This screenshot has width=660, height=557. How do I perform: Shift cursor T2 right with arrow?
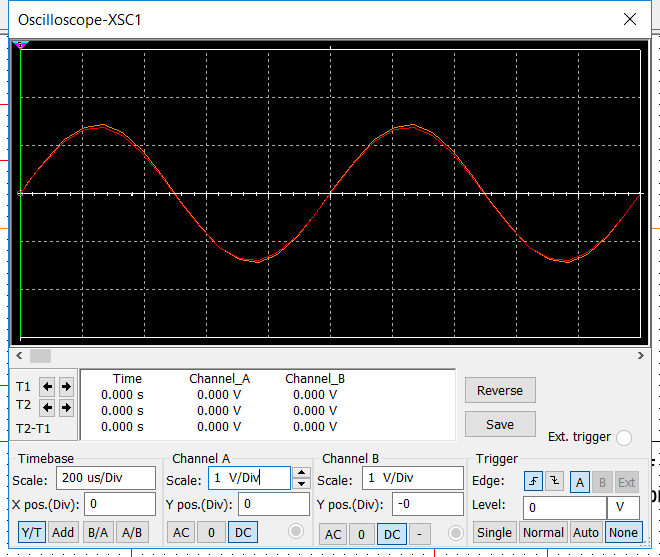tap(66, 407)
